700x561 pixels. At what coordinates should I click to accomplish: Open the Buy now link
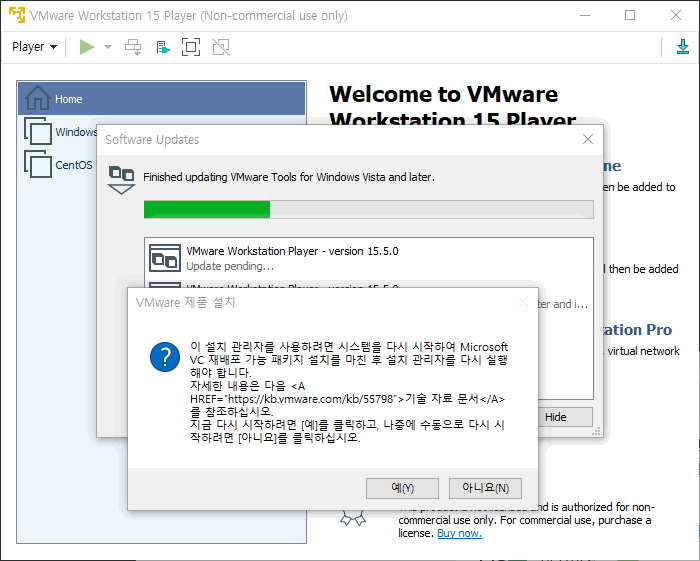coord(459,533)
